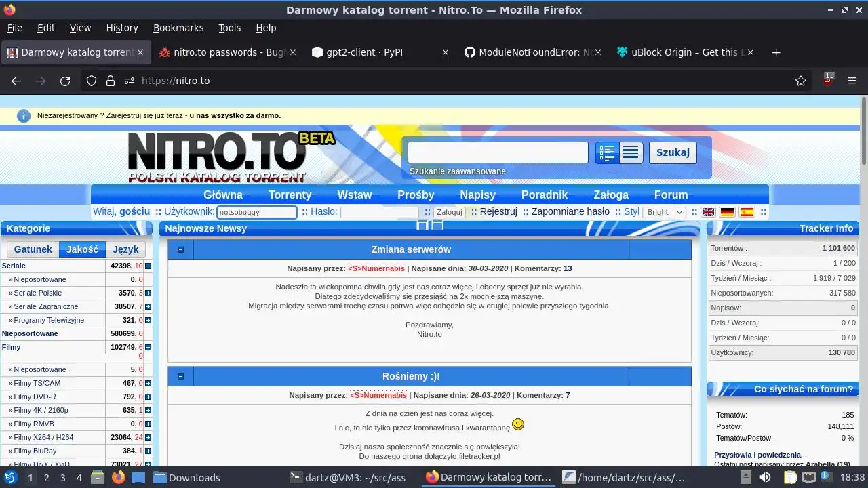The height and width of the screenshot is (488, 868).
Task: Click the Zaloguj login button
Action: point(450,212)
